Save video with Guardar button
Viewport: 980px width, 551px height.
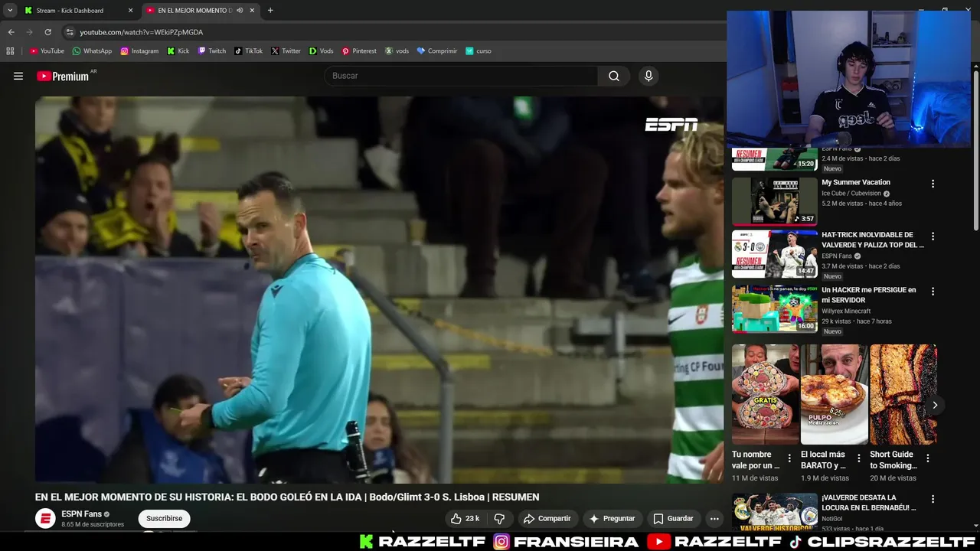click(x=673, y=518)
